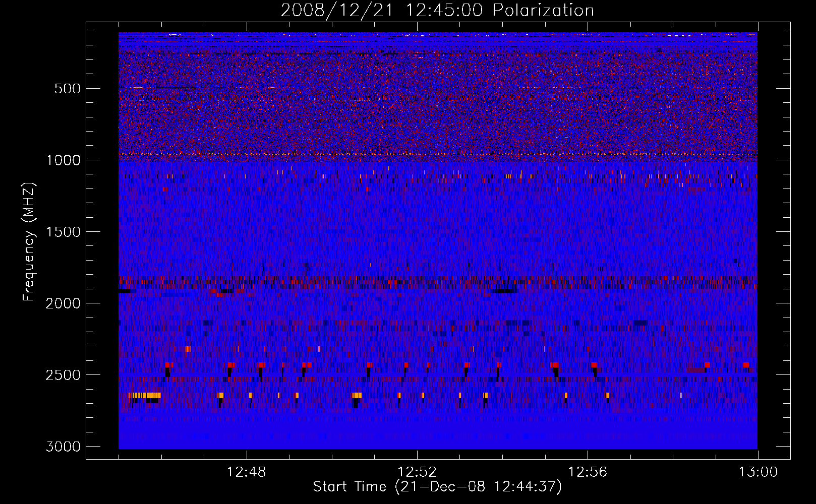Click the plot title '2008/12/21 12:45:00 Polarization'

coord(437,10)
